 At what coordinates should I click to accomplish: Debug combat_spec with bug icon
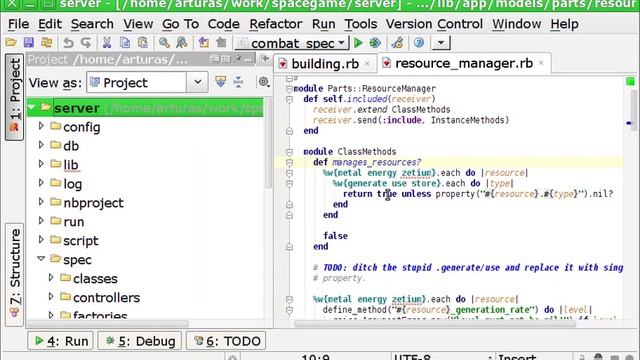(375, 43)
